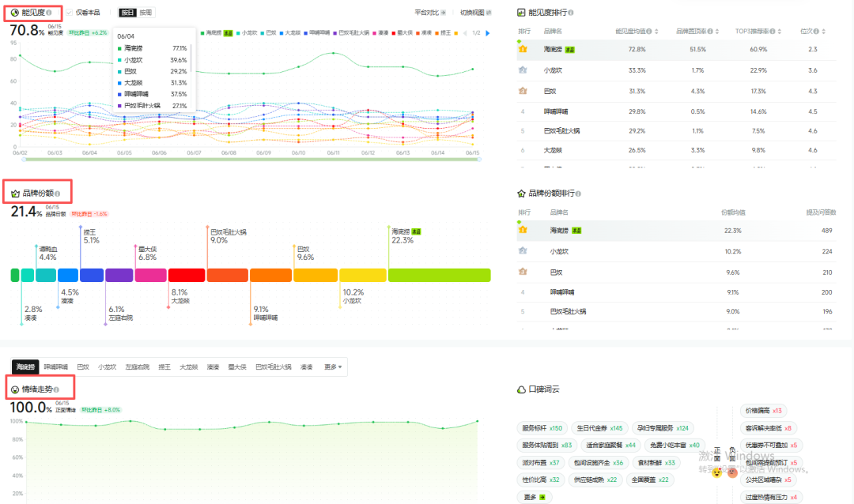Viewport: 854px width, 504px height.
Task: Sort by 能见度均值 column arrows
Action: pyautogui.click(x=657, y=32)
